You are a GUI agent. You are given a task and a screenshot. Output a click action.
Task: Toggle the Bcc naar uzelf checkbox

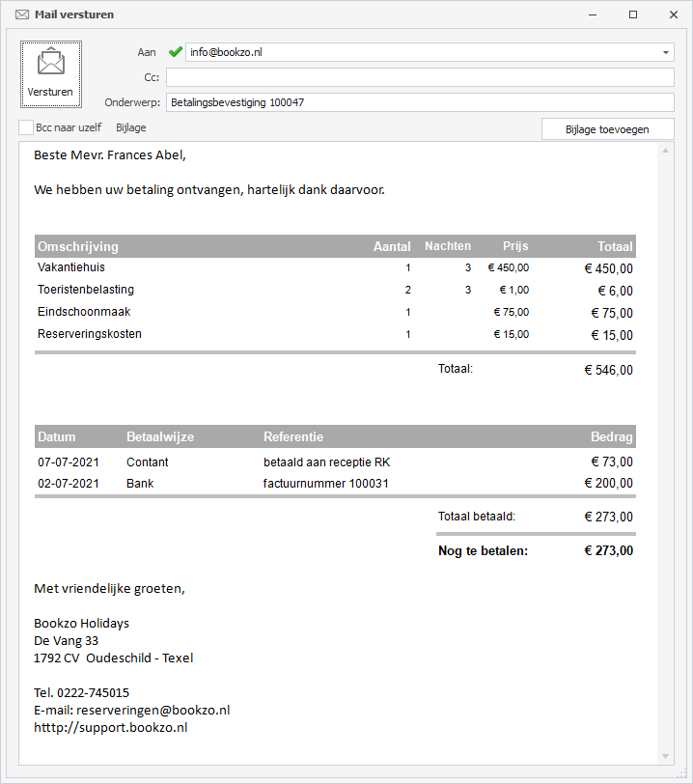(26, 127)
